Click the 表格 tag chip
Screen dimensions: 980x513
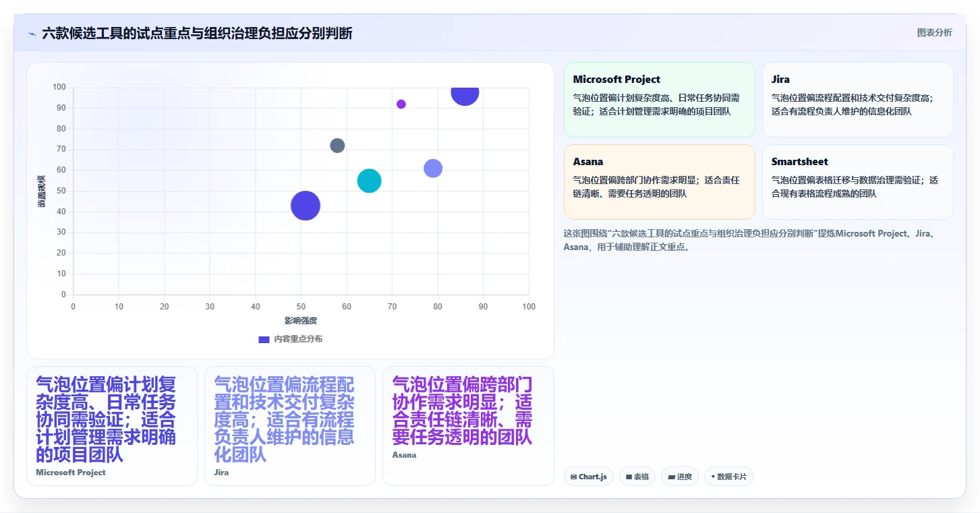point(637,477)
